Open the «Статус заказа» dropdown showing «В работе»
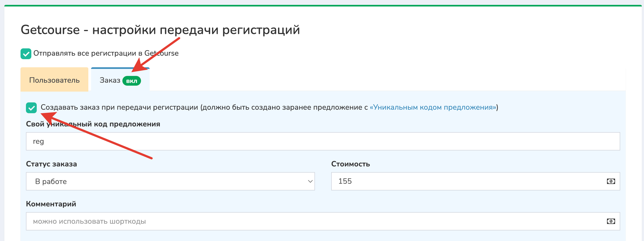 pyautogui.click(x=170, y=181)
